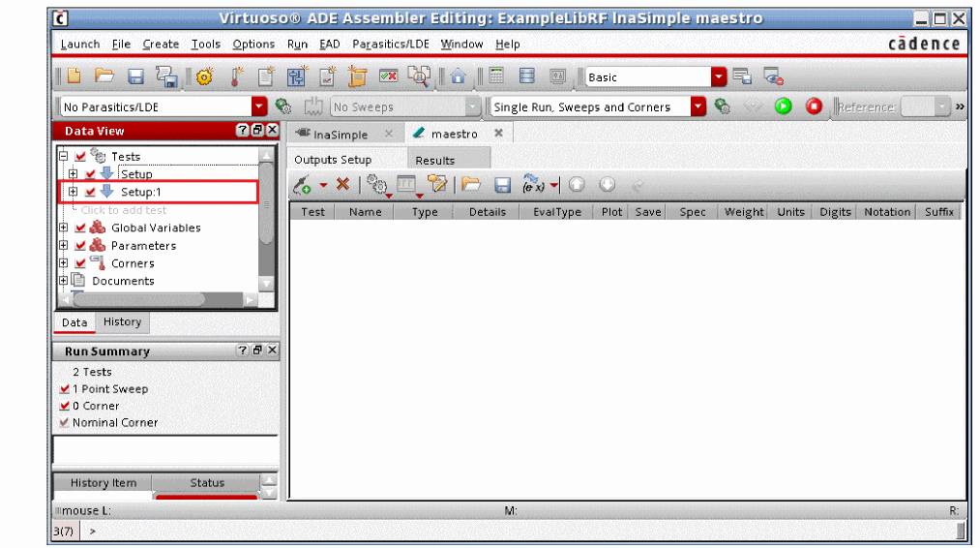Switch to the Results tab

coord(435,160)
